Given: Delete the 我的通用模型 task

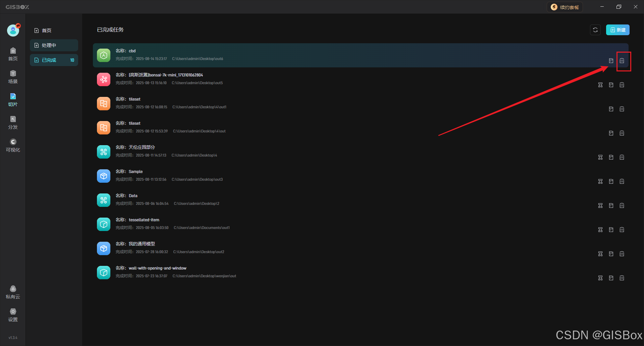Looking at the screenshot, I should tap(622, 254).
